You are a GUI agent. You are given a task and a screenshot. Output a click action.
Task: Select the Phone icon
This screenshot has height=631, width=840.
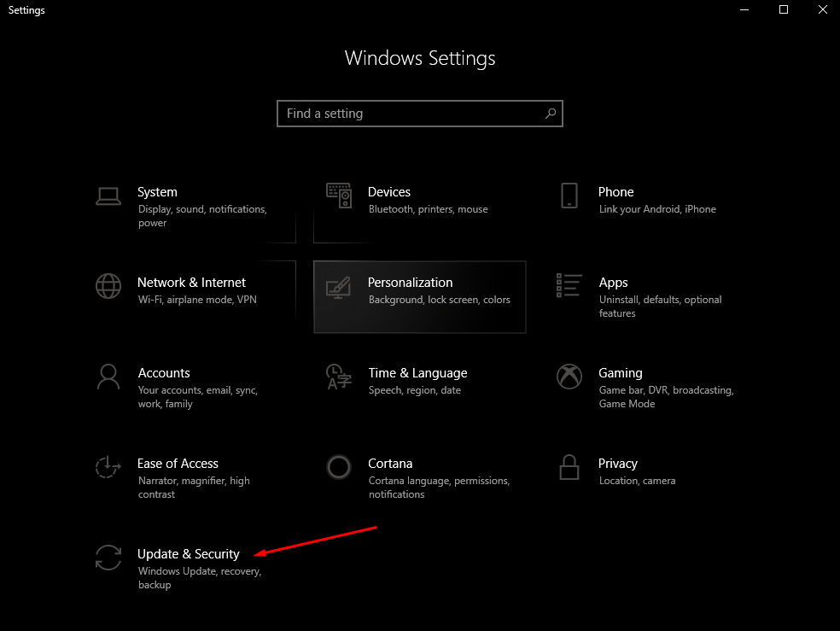click(x=569, y=196)
